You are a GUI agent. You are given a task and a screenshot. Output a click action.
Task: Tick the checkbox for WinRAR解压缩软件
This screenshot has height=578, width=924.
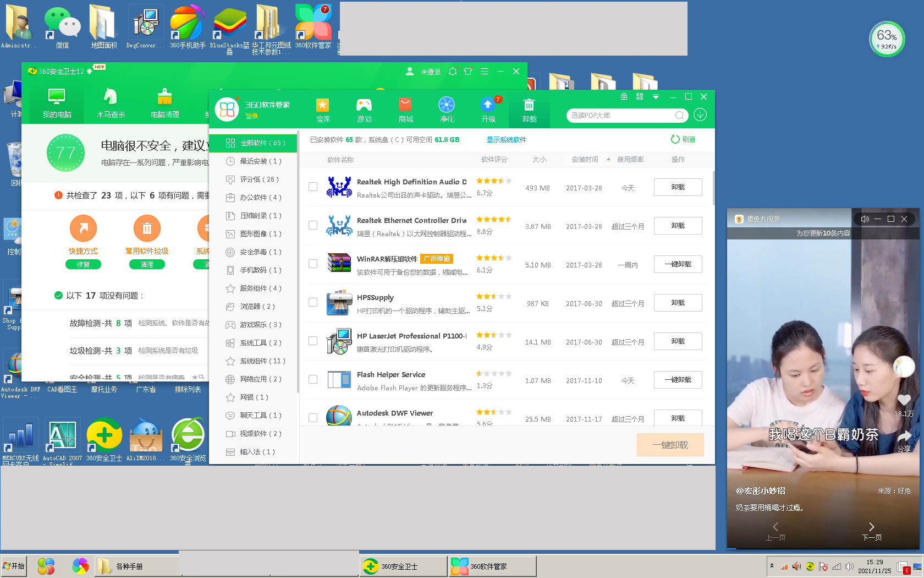313,264
